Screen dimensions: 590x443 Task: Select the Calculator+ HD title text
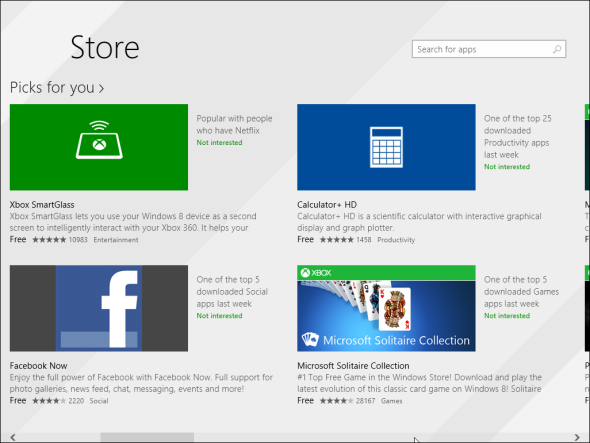(327, 205)
